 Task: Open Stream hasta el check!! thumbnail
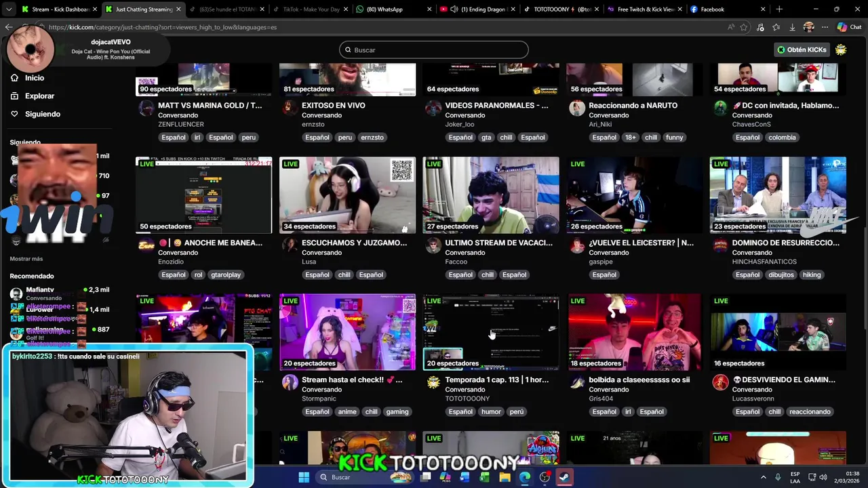[347, 332]
